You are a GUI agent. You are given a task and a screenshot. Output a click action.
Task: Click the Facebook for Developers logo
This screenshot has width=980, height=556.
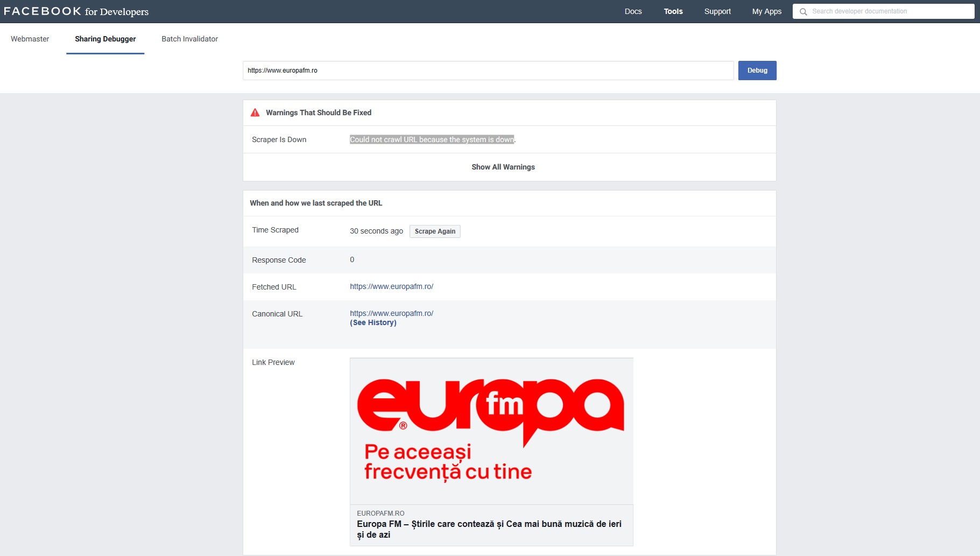pyautogui.click(x=76, y=11)
